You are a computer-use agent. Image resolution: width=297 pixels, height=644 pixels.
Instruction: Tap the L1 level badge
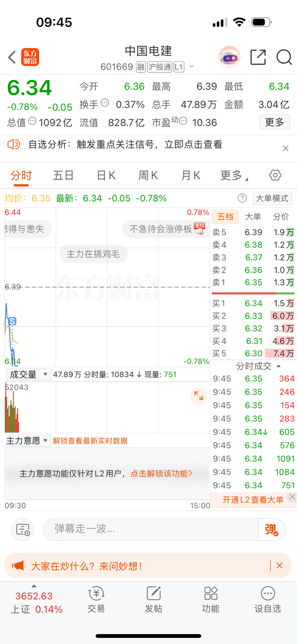pyautogui.click(x=179, y=67)
